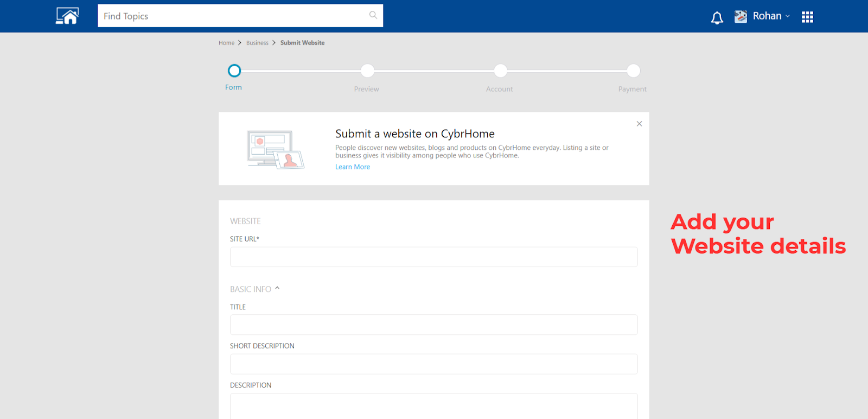Image resolution: width=868 pixels, height=419 pixels.
Task: Go to Business breadcrumb
Action: click(257, 43)
